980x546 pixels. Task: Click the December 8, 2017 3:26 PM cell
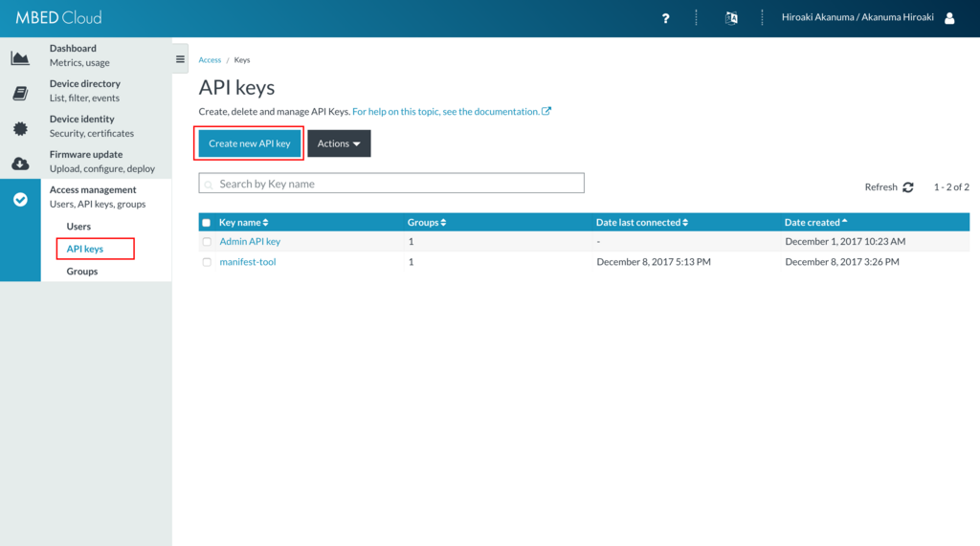pyautogui.click(x=842, y=262)
